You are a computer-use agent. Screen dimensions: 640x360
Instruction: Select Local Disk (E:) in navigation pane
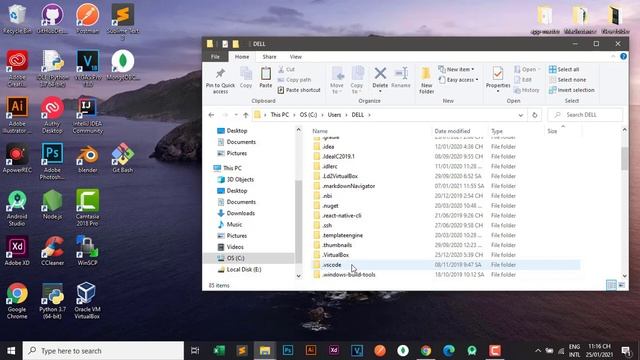(244, 269)
